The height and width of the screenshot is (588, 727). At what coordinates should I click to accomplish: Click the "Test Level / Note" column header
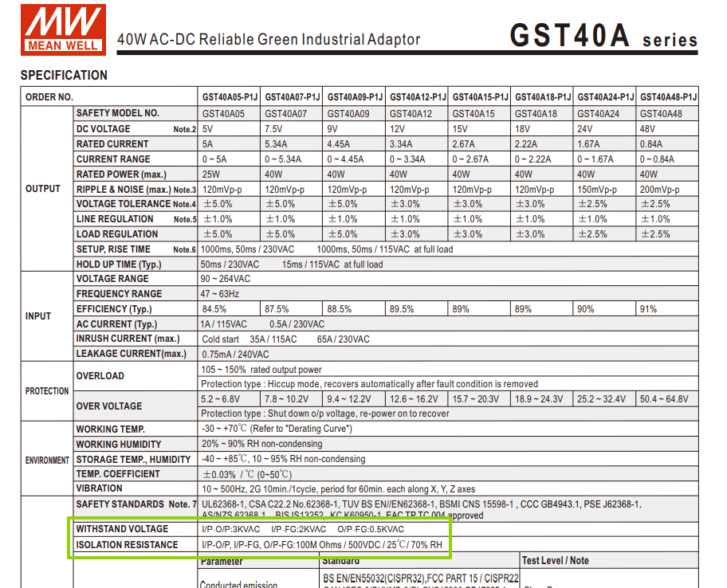[556, 561]
